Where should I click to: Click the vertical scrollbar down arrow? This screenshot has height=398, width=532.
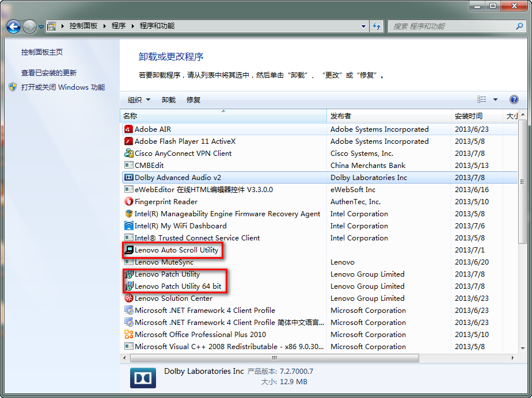click(523, 348)
